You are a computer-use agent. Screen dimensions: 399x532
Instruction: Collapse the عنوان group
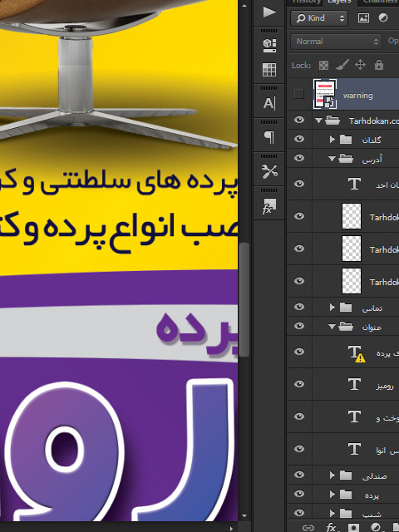(x=332, y=327)
